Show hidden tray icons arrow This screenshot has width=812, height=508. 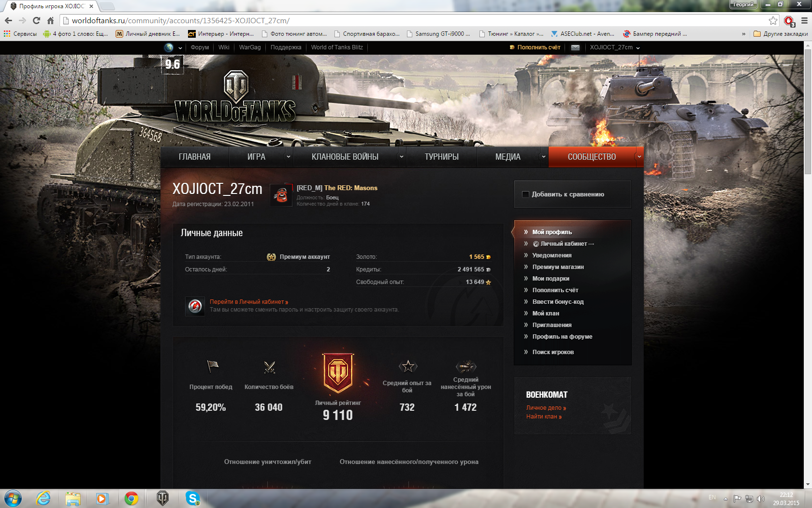[x=725, y=498]
